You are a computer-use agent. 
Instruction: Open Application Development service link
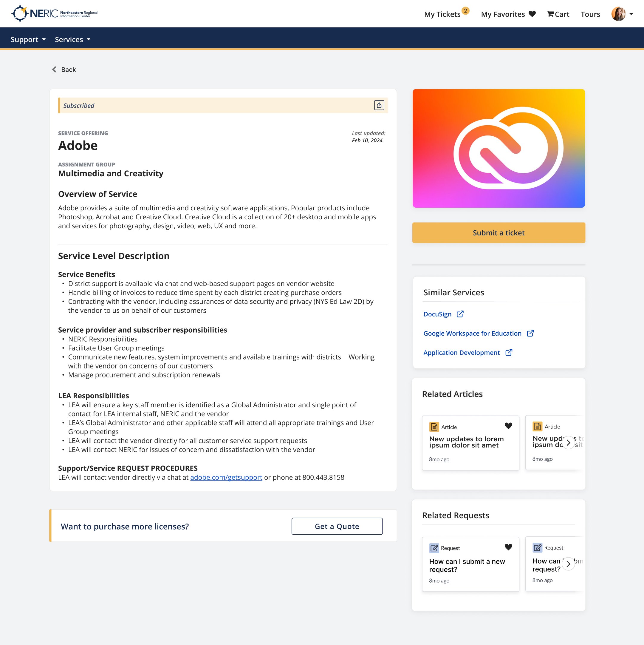tap(462, 353)
